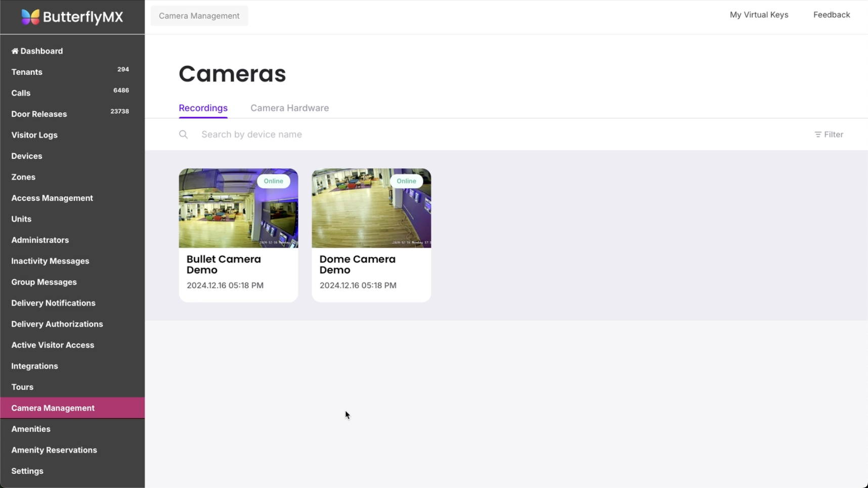
Task: Navigate to Access Management
Action: pos(52,198)
